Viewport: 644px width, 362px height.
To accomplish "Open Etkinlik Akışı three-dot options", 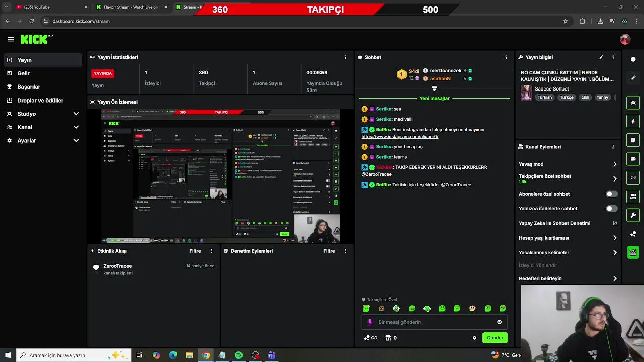I will [x=211, y=251].
